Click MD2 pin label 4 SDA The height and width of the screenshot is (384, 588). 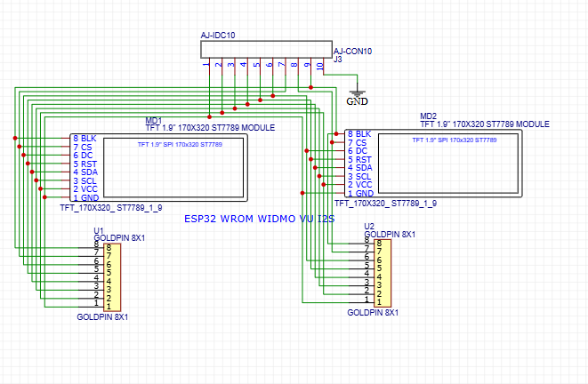(x=360, y=168)
